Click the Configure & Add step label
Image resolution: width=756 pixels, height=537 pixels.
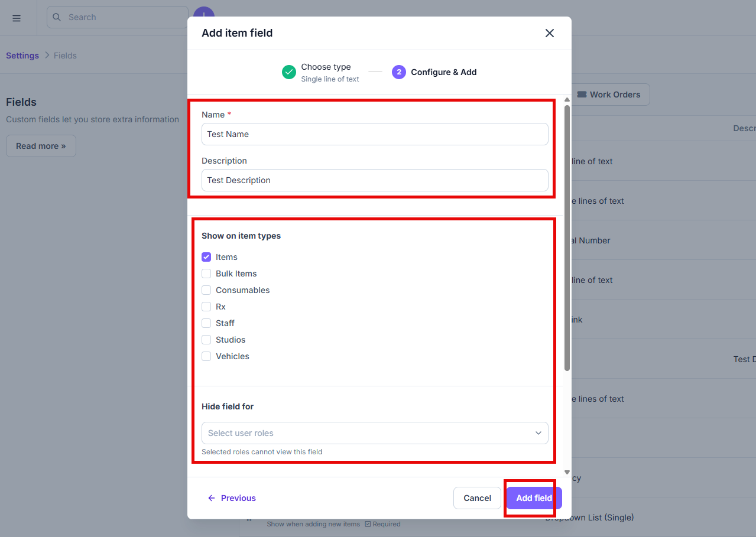click(x=444, y=72)
